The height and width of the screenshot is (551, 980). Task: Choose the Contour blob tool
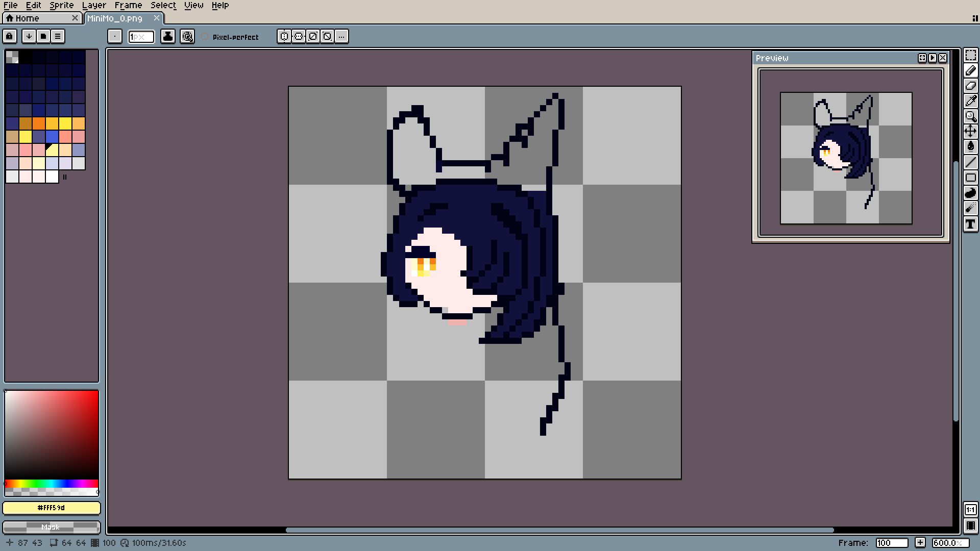(970, 193)
